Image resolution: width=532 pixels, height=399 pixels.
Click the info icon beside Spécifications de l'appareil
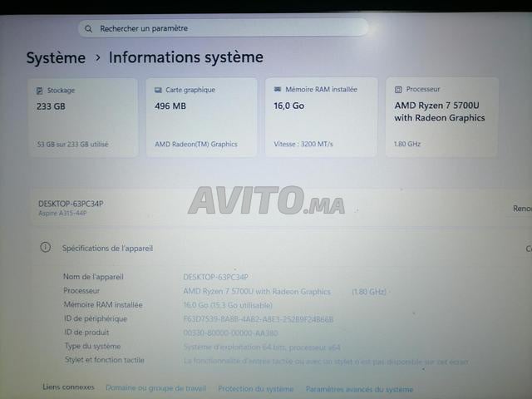click(x=46, y=248)
